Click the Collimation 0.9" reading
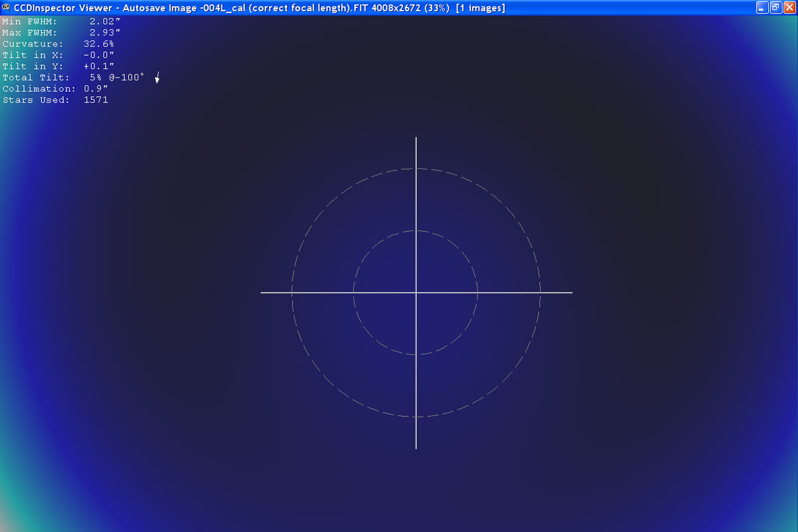This screenshot has width=798, height=532. (x=96, y=89)
